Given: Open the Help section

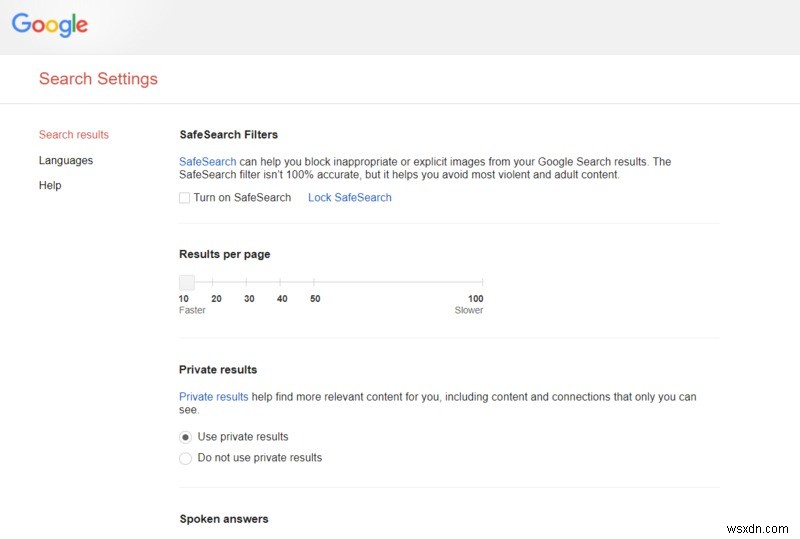Looking at the screenshot, I should click(x=50, y=185).
